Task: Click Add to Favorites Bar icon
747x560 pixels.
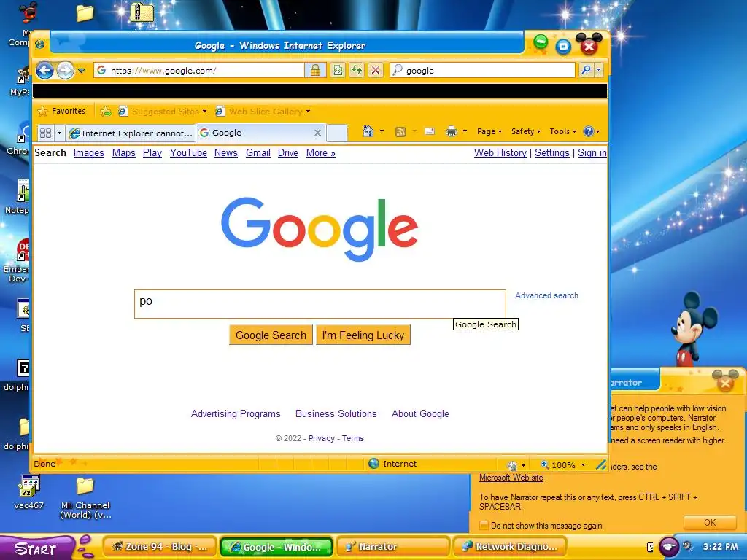Action: 106,112
